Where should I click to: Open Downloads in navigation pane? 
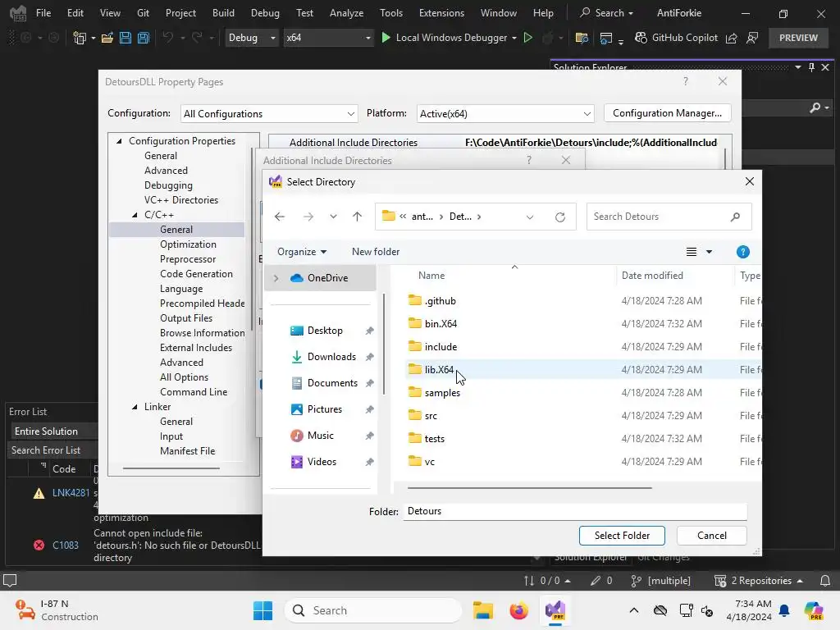(x=331, y=357)
